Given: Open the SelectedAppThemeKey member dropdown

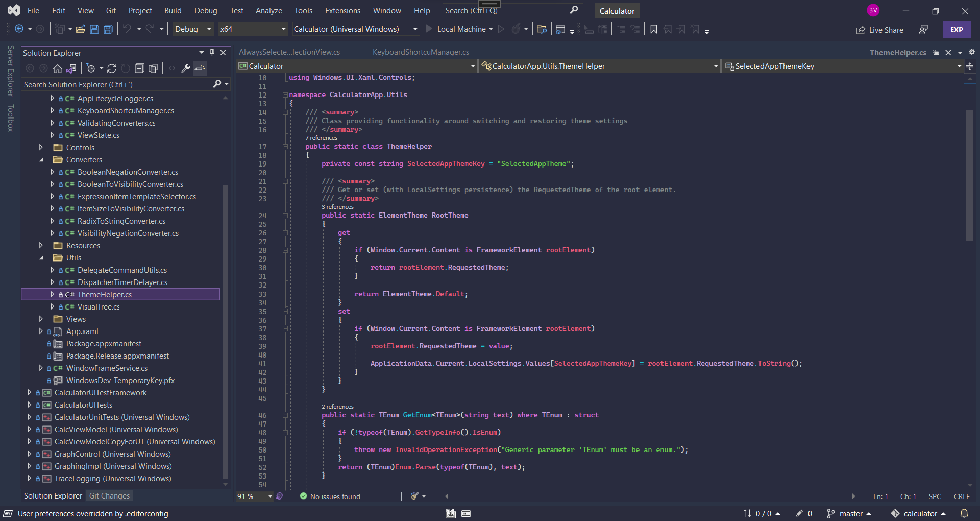Looking at the screenshot, I should pos(843,66).
